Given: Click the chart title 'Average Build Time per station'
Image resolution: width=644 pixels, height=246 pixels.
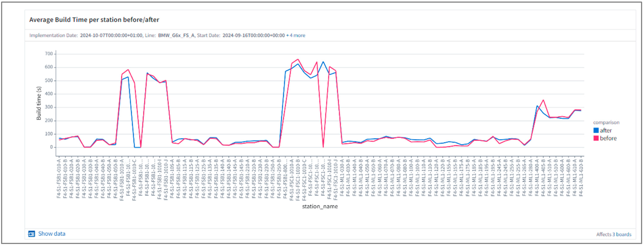Looking at the screenshot, I should 94,20.
